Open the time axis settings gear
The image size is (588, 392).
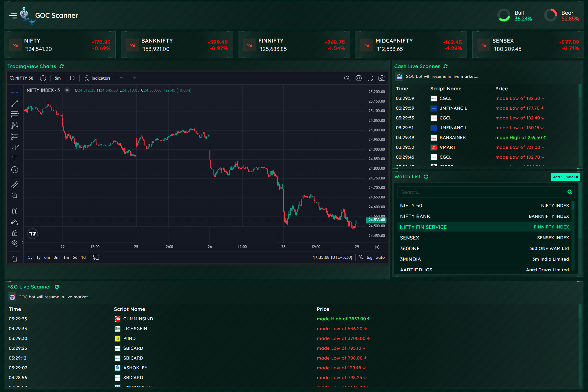coord(377,247)
